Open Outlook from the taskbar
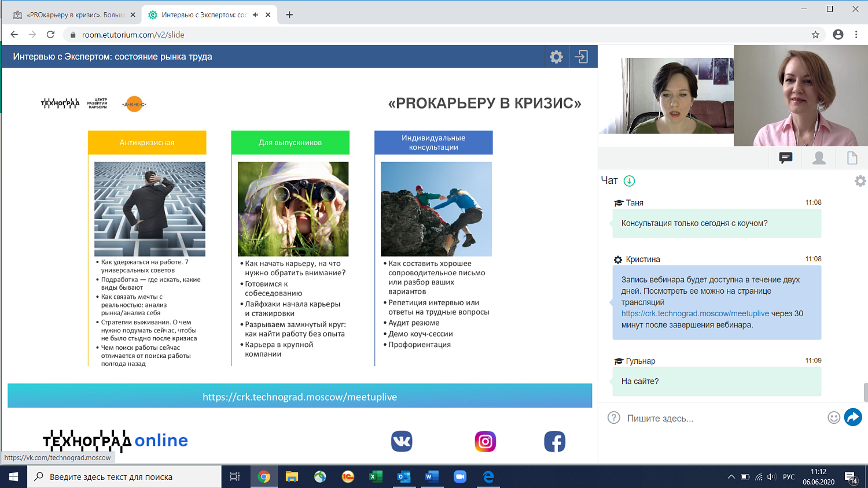 point(404,476)
